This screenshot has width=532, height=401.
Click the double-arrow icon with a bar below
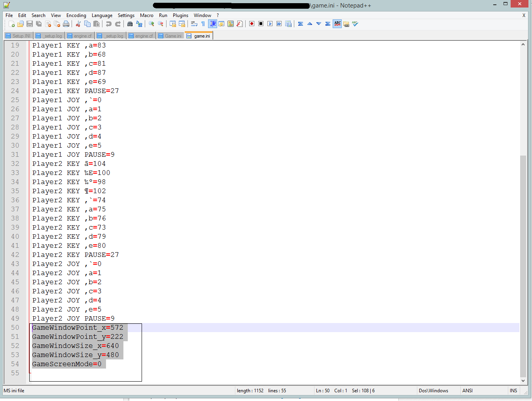[x=328, y=24]
